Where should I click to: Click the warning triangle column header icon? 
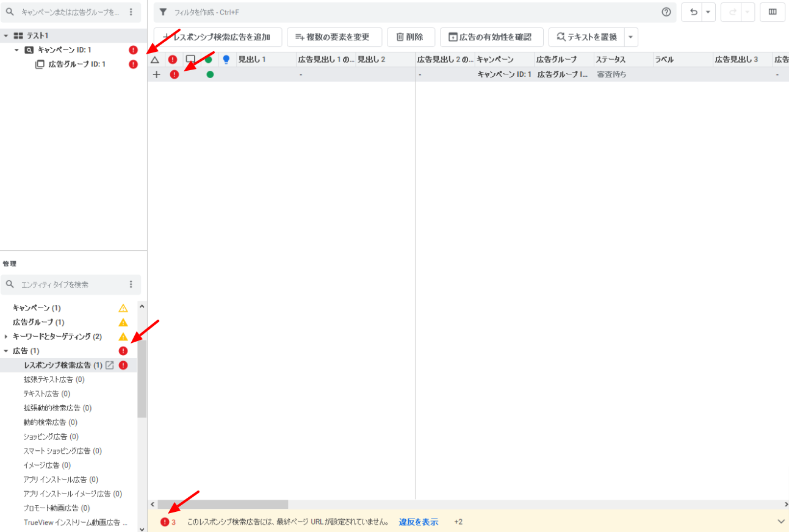pos(155,60)
